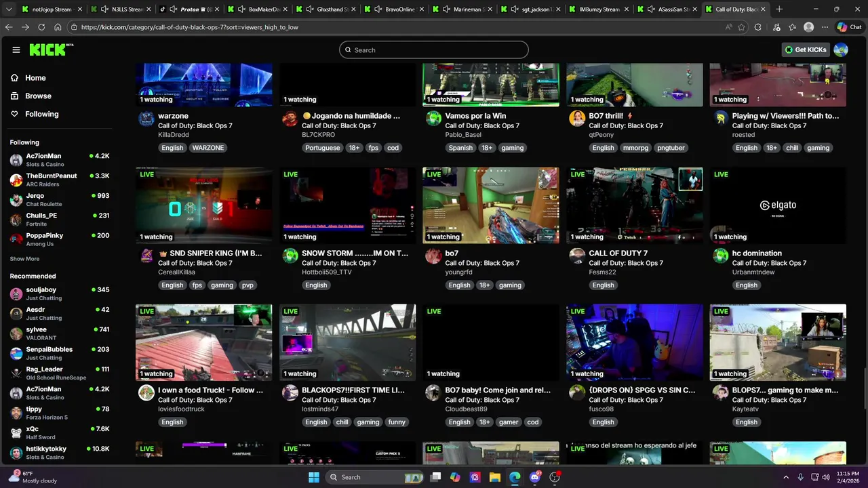This screenshot has width=868, height=488.
Task: Open a new browser tab
Action: point(779,9)
